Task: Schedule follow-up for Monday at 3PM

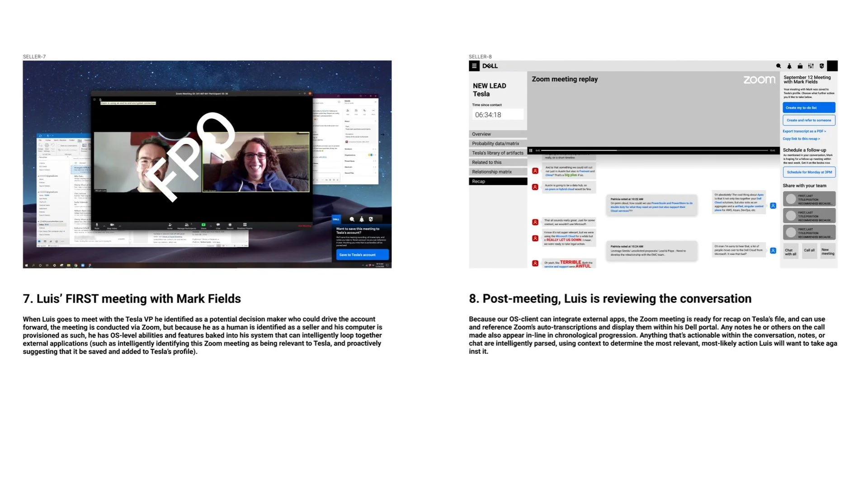Action: pos(809,172)
